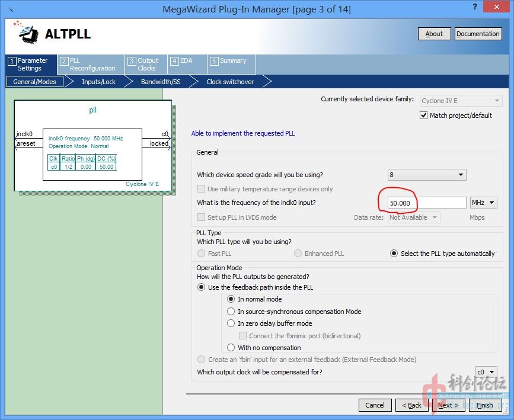Click the Finish button
The image size is (514, 420).
point(485,405)
